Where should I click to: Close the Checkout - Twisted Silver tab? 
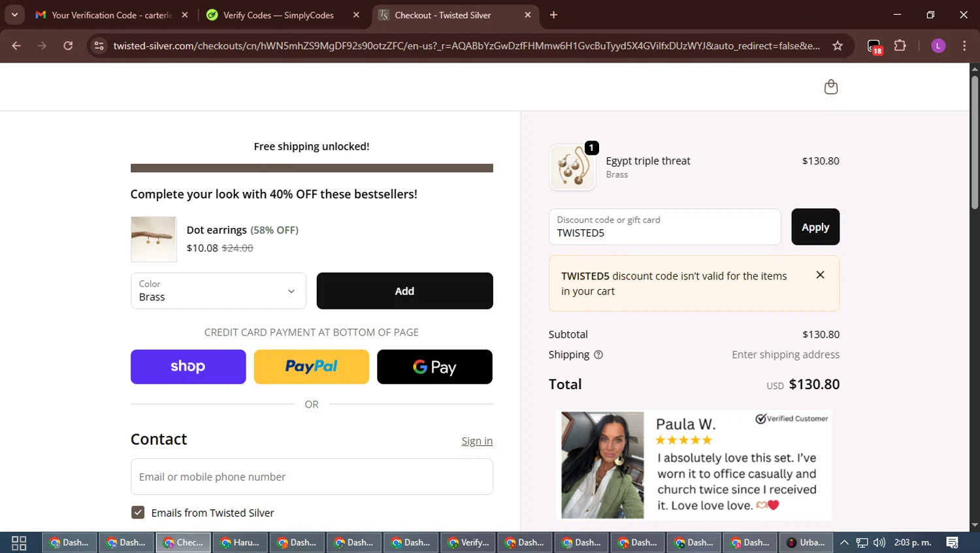(528, 15)
